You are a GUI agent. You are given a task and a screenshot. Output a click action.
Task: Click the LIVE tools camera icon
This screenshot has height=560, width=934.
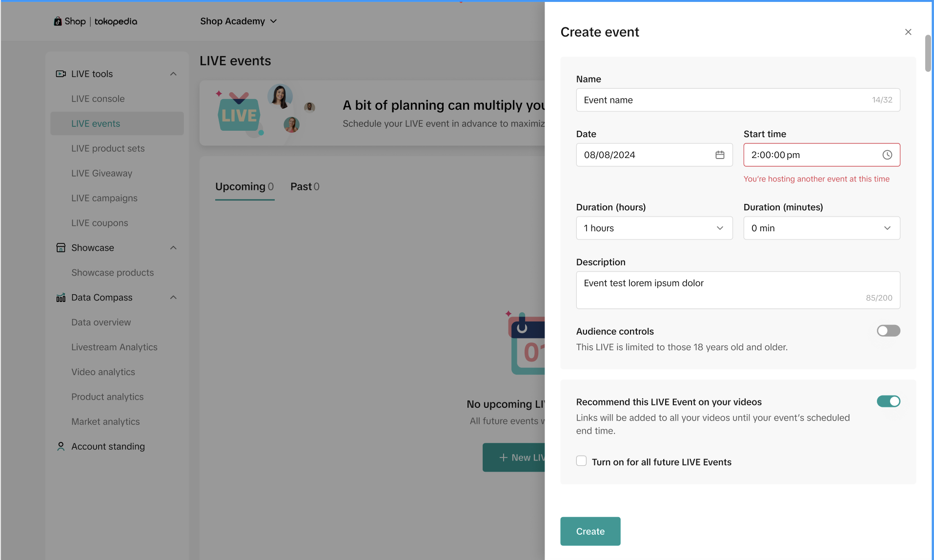click(x=61, y=74)
